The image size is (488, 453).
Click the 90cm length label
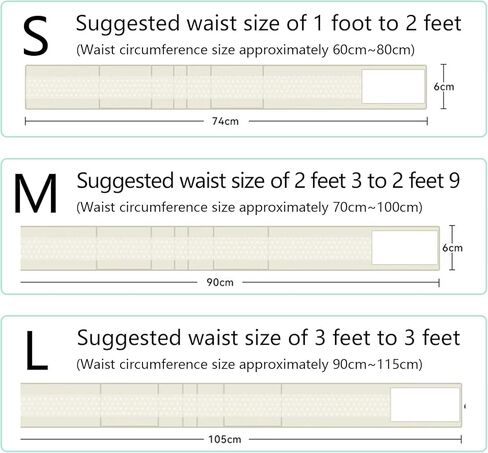(x=220, y=283)
